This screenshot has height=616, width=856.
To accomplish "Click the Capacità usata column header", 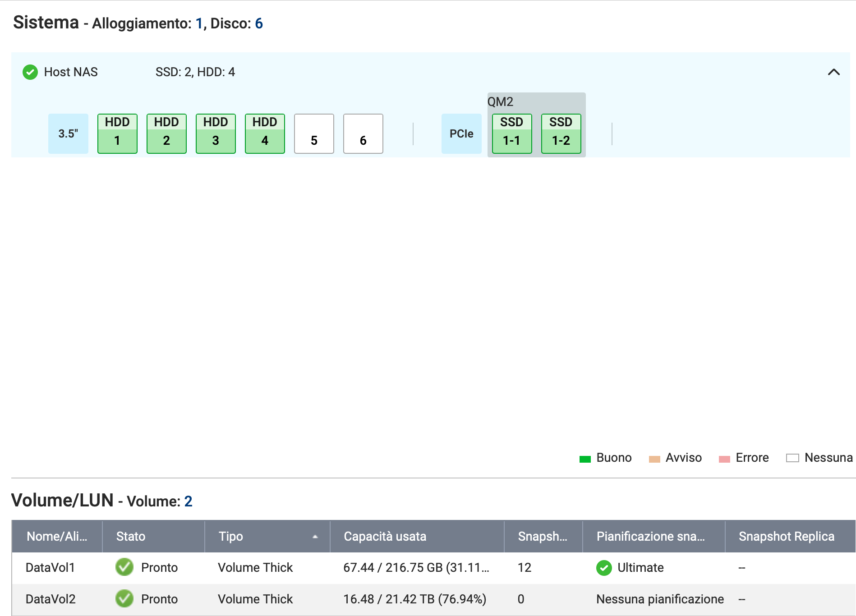I will (x=385, y=536).
